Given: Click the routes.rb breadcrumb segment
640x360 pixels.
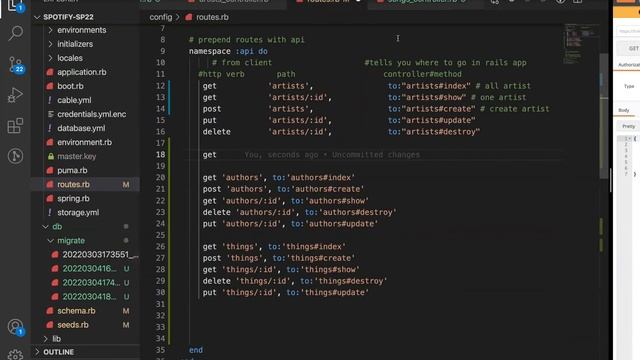Looking at the screenshot, I should (212, 17).
